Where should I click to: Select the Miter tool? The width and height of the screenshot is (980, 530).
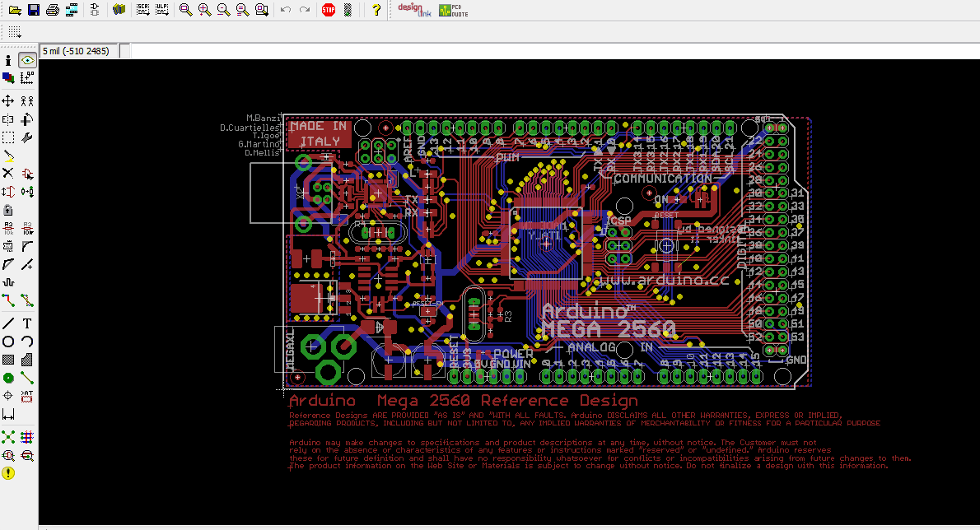coord(27,246)
